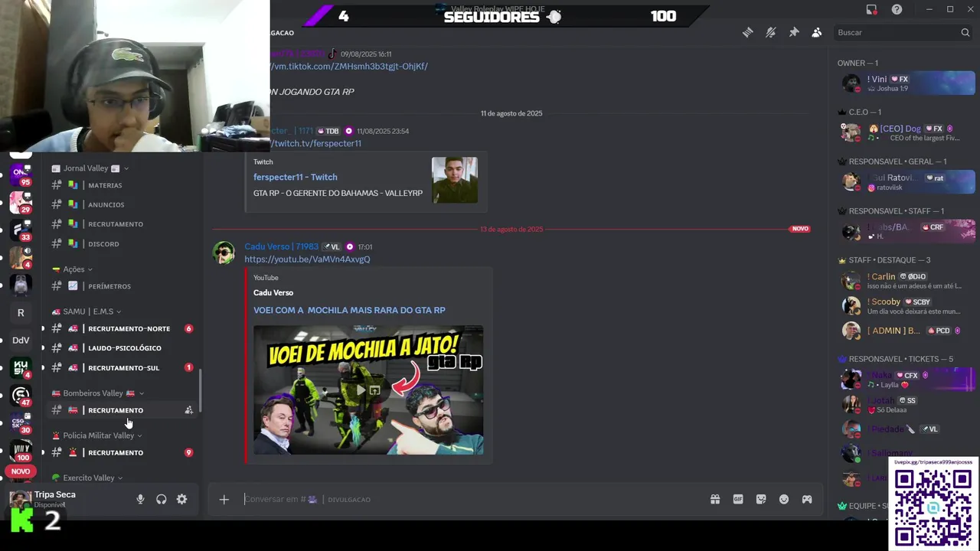Open server icon with 29 badge

point(21,203)
